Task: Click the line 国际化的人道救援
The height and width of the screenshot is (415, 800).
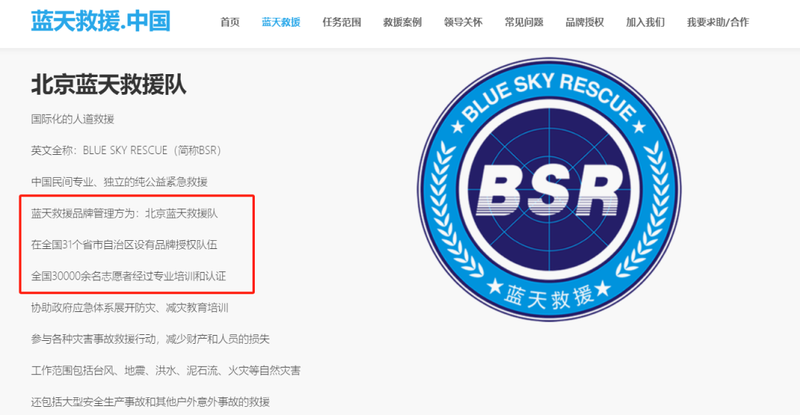Action: pos(72,119)
